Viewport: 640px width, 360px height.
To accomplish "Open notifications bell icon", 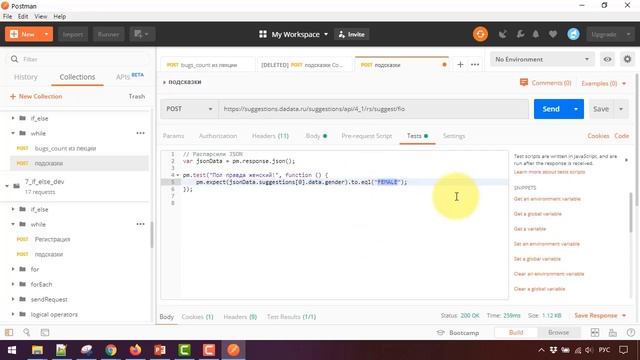I will coord(536,34).
